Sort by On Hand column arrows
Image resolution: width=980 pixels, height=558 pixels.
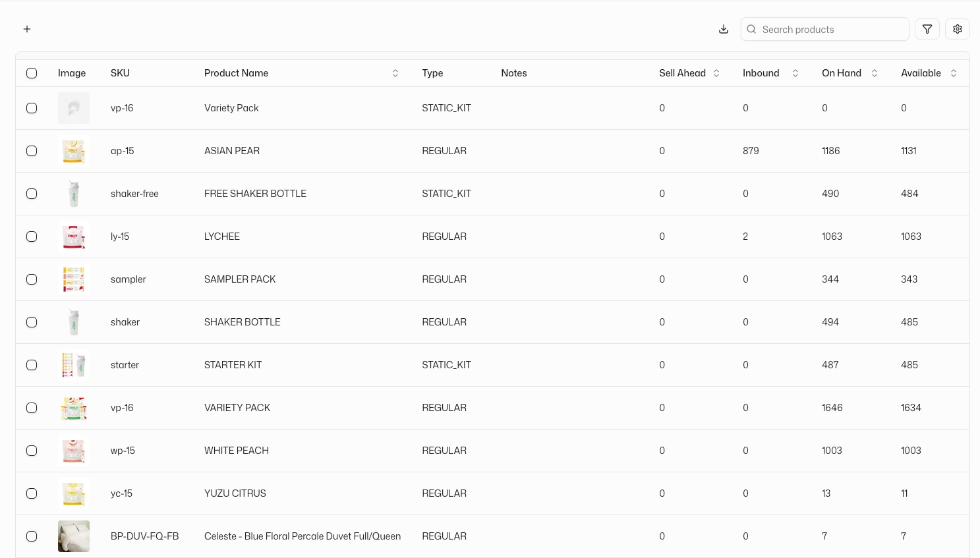[x=875, y=73]
